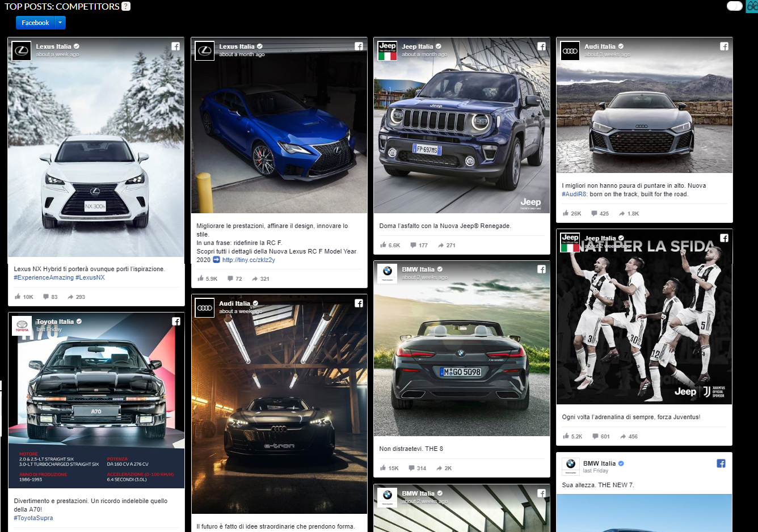The height and width of the screenshot is (532, 758).
Task: Click comment icon showing 425 on Audi R8 post
Action: click(x=595, y=214)
